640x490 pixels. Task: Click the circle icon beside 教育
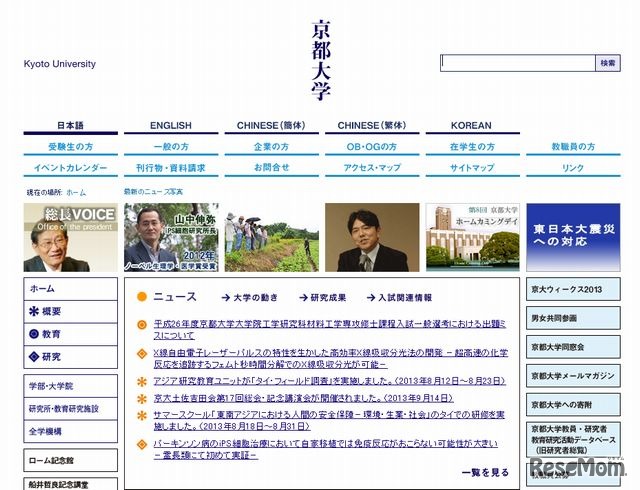(x=34, y=334)
